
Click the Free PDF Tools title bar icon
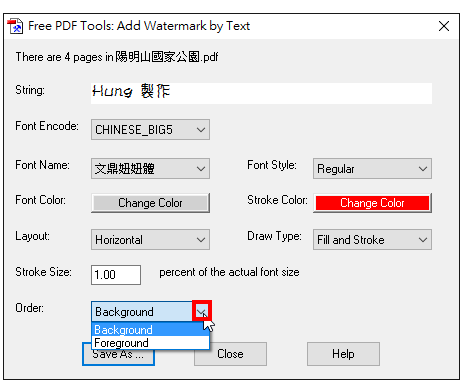15,26
